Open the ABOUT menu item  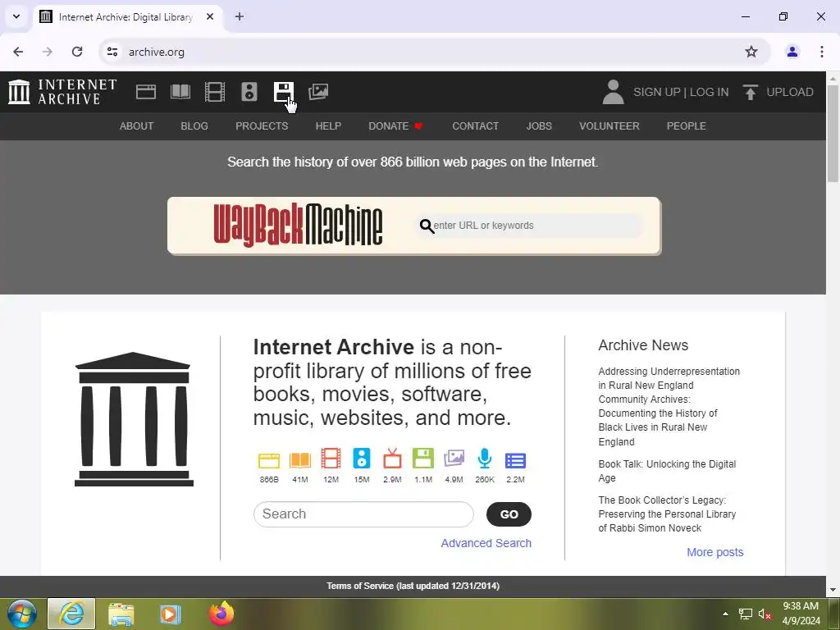(137, 126)
